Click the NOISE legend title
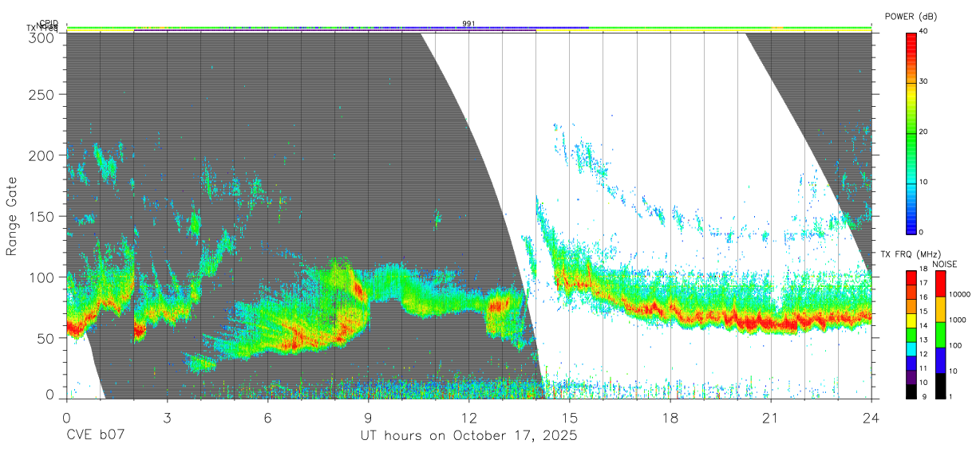The image size is (980, 452). [x=945, y=264]
